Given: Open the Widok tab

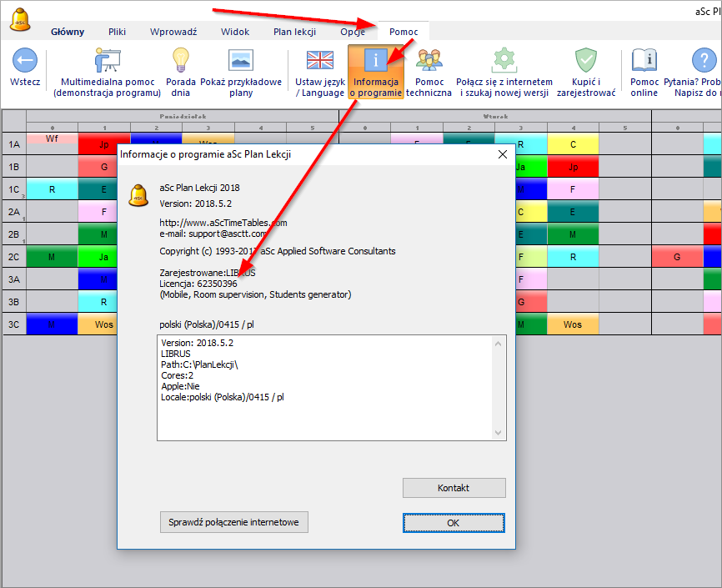Looking at the screenshot, I should 235,32.
